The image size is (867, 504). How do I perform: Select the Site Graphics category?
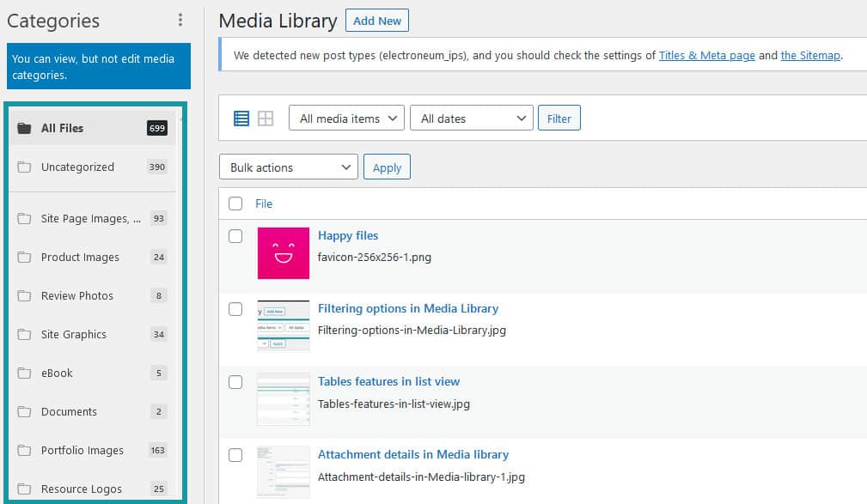(x=74, y=335)
